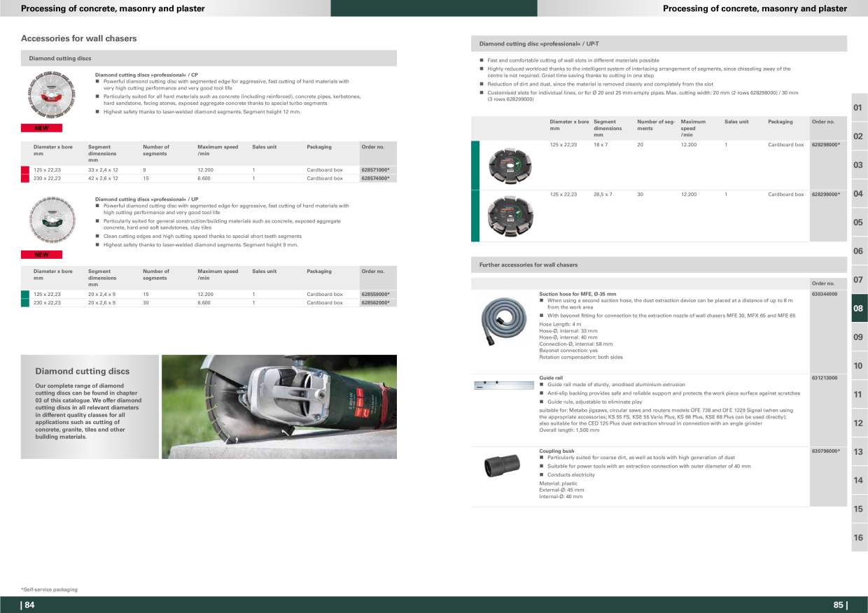Image resolution: width=868 pixels, height=613 pixels.
Task: Select order number 628298000*
Action: click(x=826, y=145)
